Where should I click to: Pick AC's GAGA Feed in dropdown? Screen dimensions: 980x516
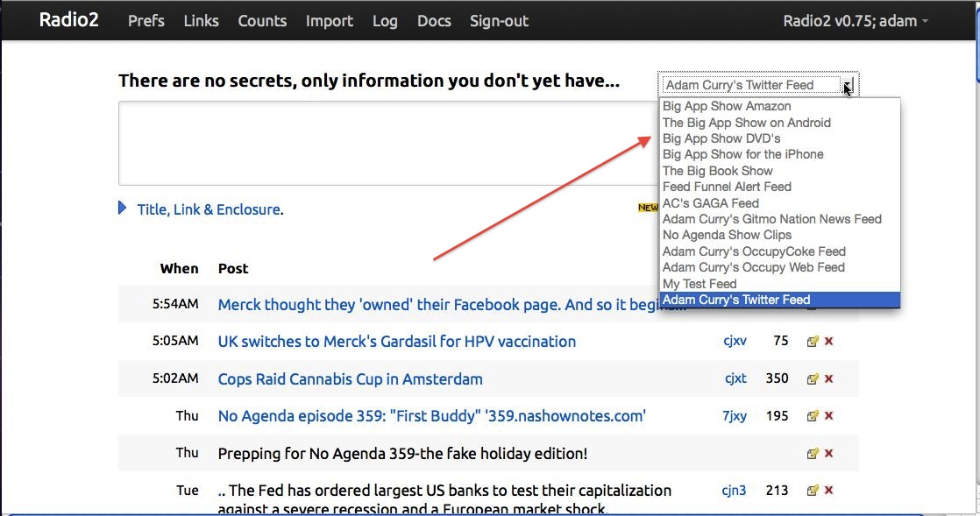710,203
